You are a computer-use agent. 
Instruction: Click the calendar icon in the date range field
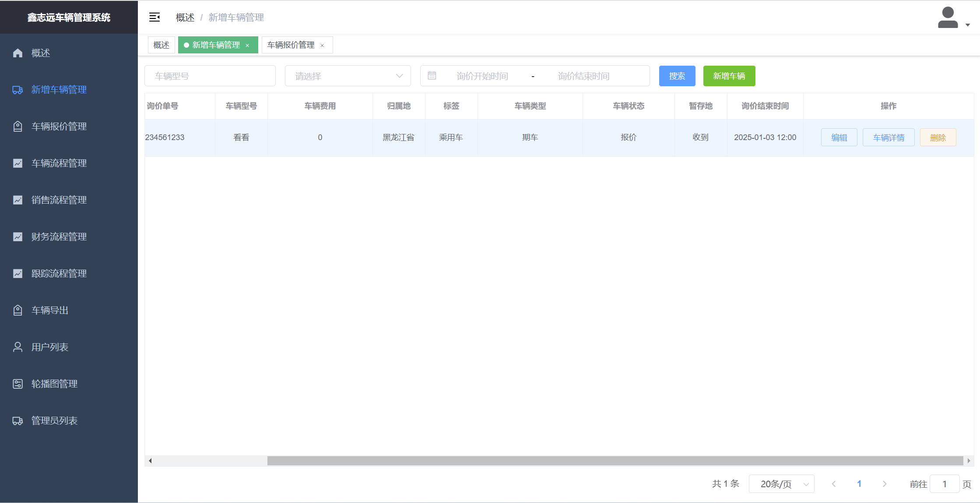coord(432,76)
